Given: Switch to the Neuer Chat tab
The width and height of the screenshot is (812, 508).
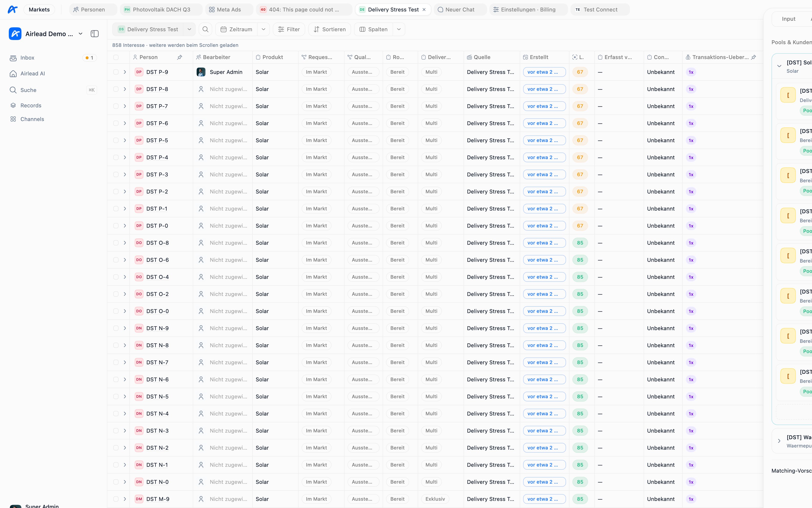Looking at the screenshot, I should coord(460,10).
